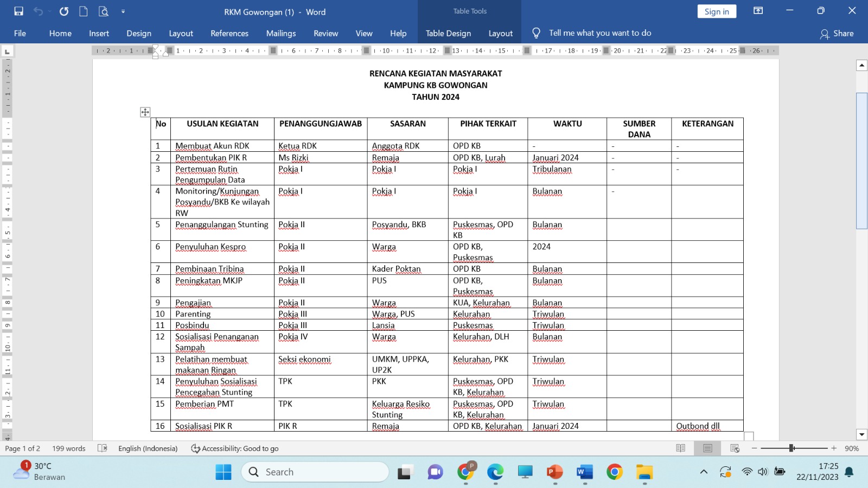
Task: Open the Table Design tab
Action: coord(448,33)
